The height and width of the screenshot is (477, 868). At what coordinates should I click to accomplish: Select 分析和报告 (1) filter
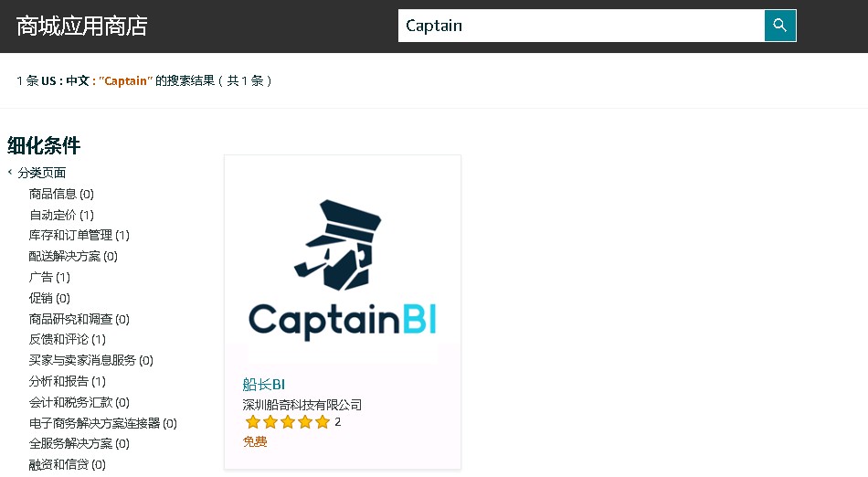pyautogui.click(x=67, y=381)
